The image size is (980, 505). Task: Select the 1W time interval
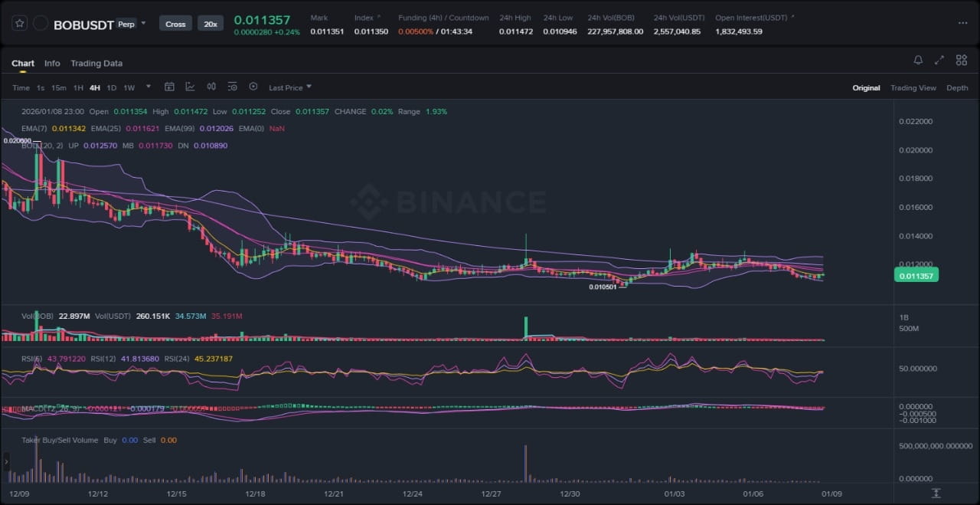click(129, 88)
